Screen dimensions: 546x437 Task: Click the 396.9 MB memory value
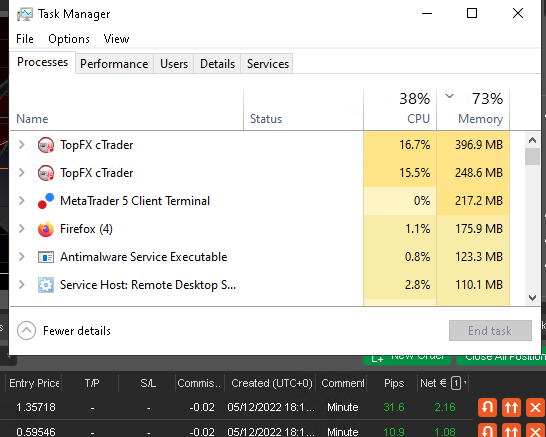pyautogui.click(x=479, y=145)
